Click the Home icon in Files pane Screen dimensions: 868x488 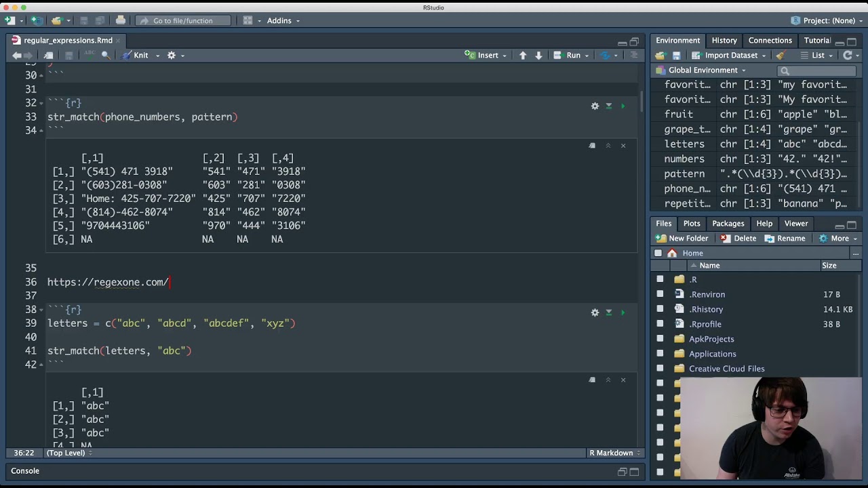(672, 253)
